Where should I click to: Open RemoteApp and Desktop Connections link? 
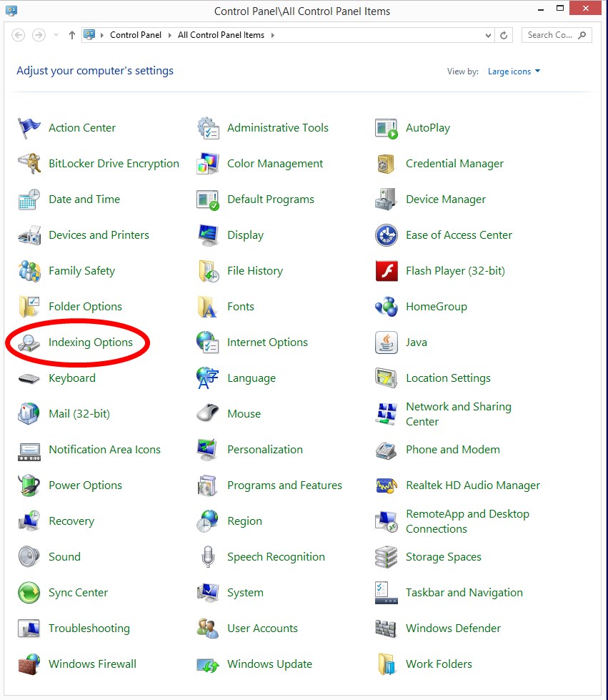(467, 521)
